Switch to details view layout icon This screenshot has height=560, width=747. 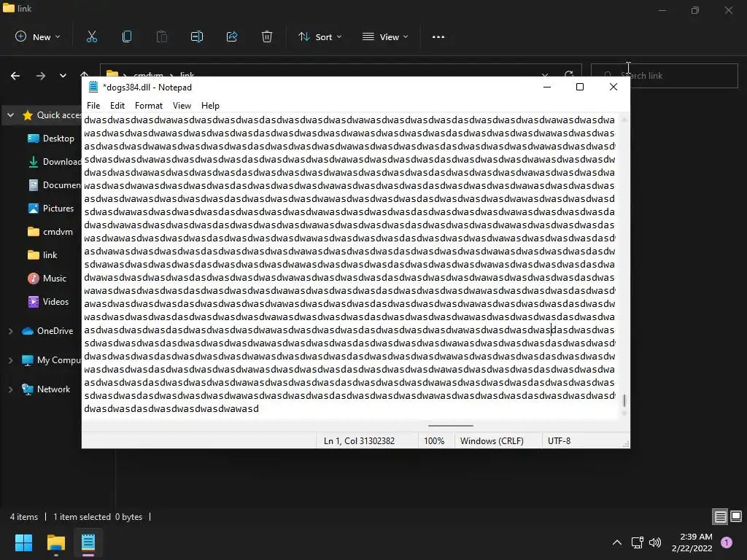coord(720,517)
